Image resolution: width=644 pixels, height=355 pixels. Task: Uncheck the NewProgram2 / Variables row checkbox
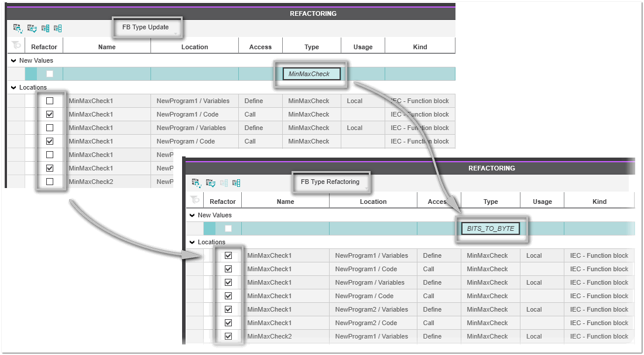pos(228,309)
